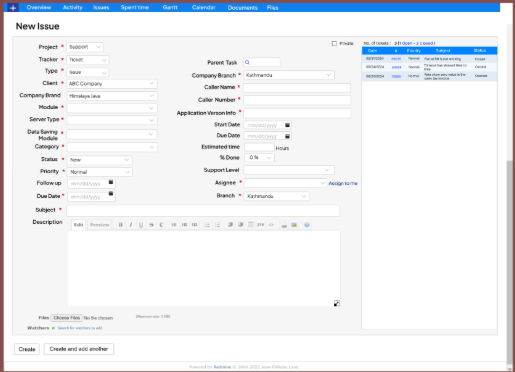Open the Client dropdown showing ABC Company
Screen dimensions: 515x372
tap(112, 84)
